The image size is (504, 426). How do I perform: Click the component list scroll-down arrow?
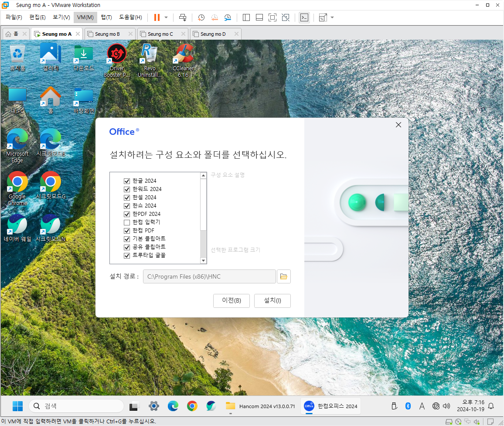coord(203,260)
